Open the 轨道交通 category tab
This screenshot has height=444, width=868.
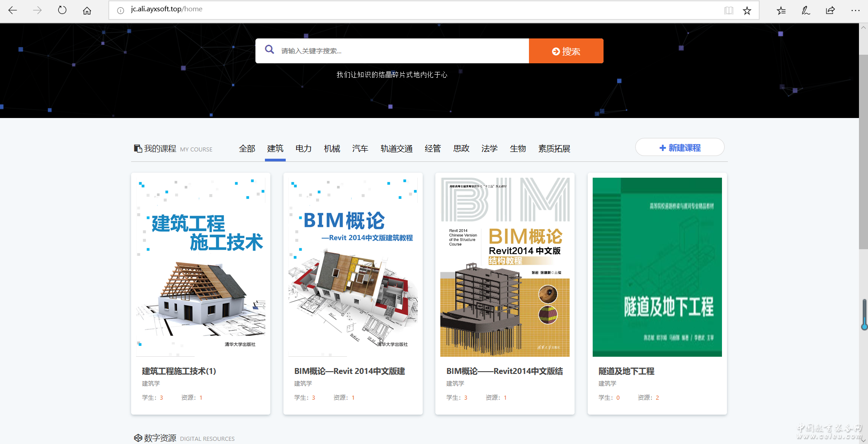[x=396, y=149]
